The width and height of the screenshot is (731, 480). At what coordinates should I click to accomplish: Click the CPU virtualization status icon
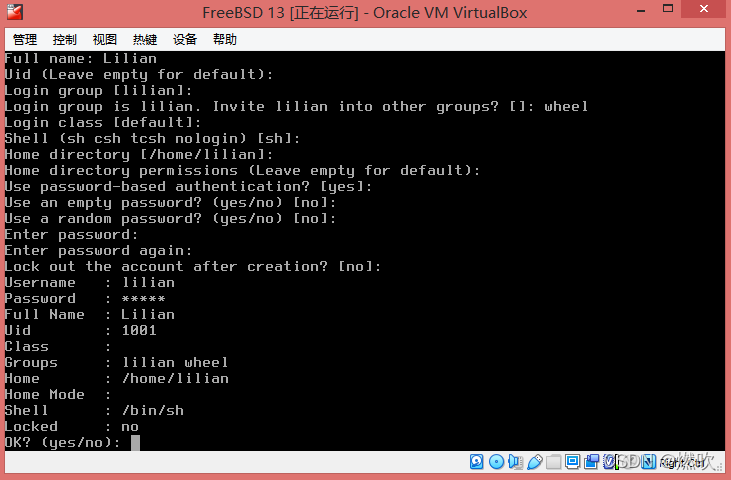[x=608, y=461]
